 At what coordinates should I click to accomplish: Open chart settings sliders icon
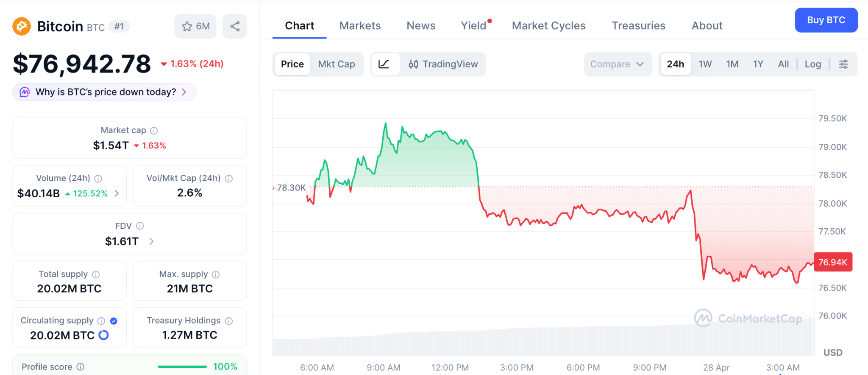(843, 64)
